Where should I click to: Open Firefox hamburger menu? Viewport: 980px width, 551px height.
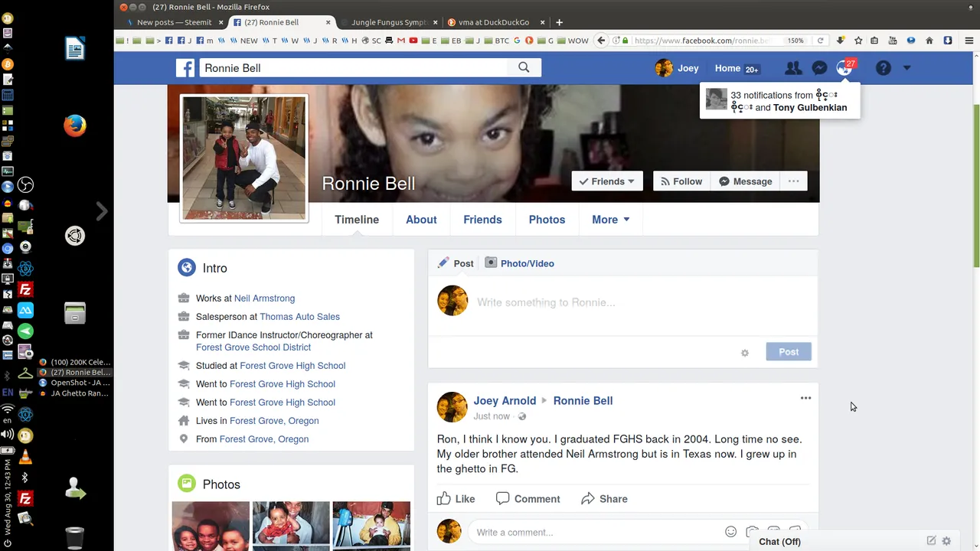pyautogui.click(x=969, y=41)
